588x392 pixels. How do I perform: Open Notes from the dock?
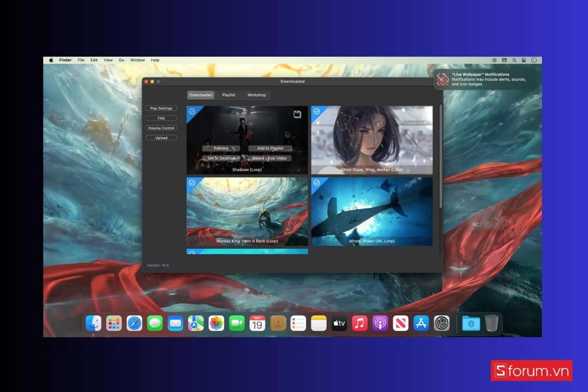(318, 323)
